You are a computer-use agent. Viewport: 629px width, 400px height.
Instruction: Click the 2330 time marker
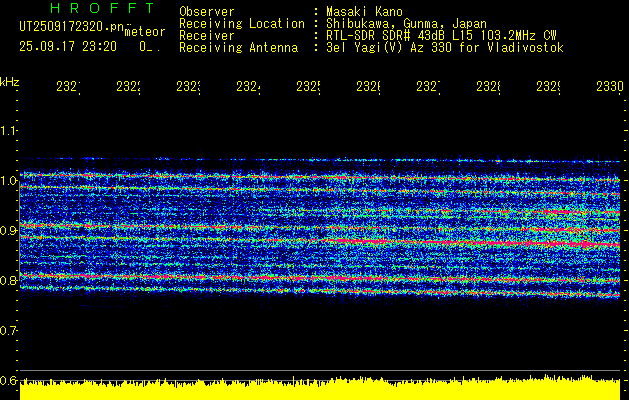point(610,87)
